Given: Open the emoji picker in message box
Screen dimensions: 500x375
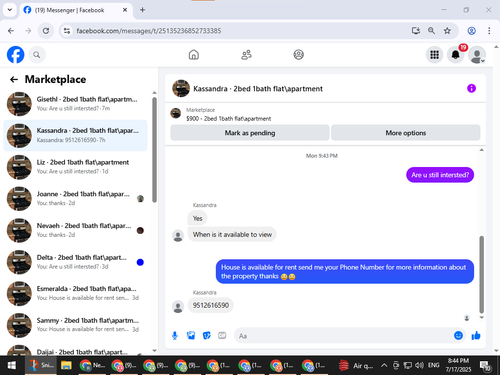Looking at the screenshot, I should point(458,335).
